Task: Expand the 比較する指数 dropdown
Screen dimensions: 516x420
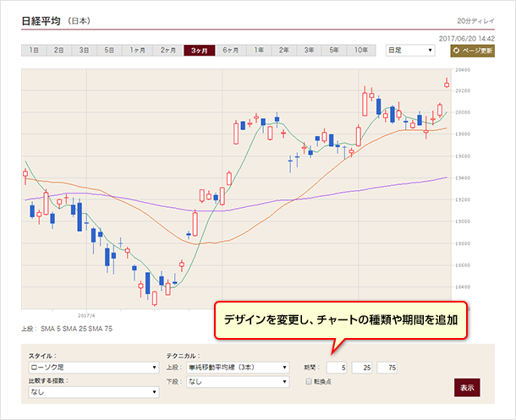Action: (93, 392)
